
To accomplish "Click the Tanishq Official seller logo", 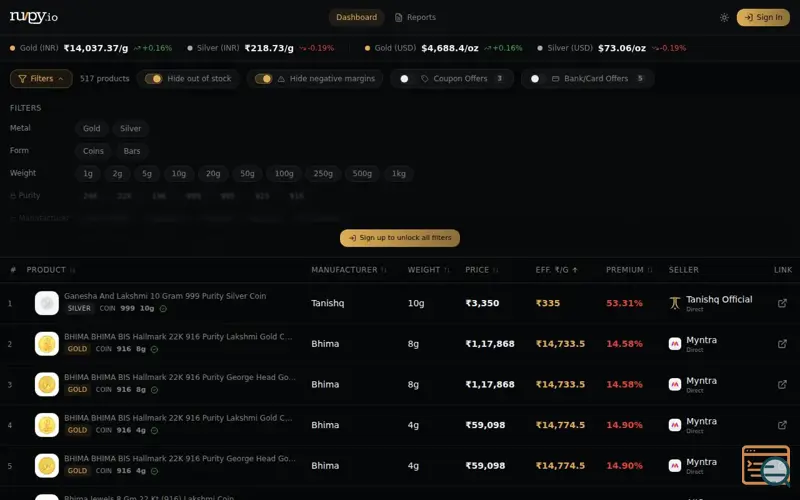I will [x=674, y=303].
